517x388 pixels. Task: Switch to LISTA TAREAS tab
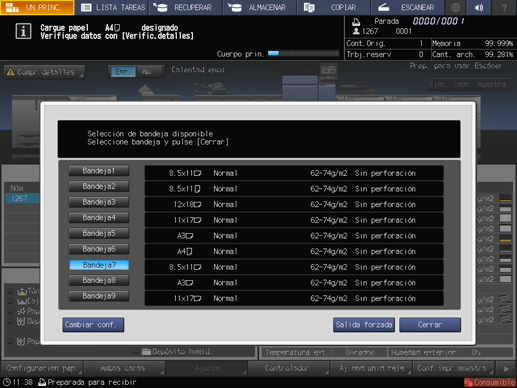pos(112,7)
